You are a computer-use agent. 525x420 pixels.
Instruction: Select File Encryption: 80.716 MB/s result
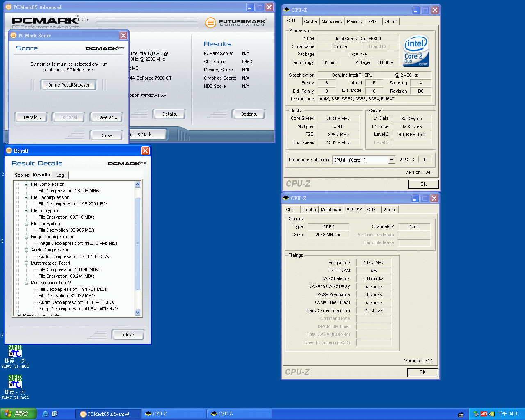coord(66,217)
